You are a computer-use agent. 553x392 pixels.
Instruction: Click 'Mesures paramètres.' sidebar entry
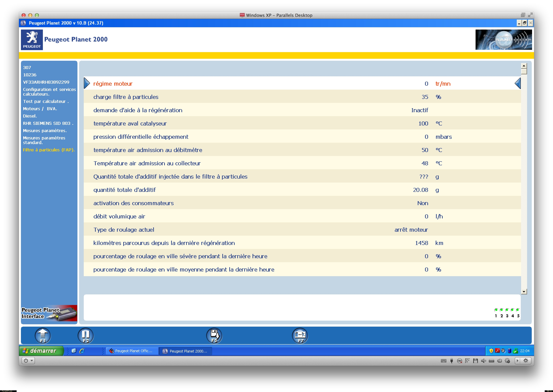[45, 131]
